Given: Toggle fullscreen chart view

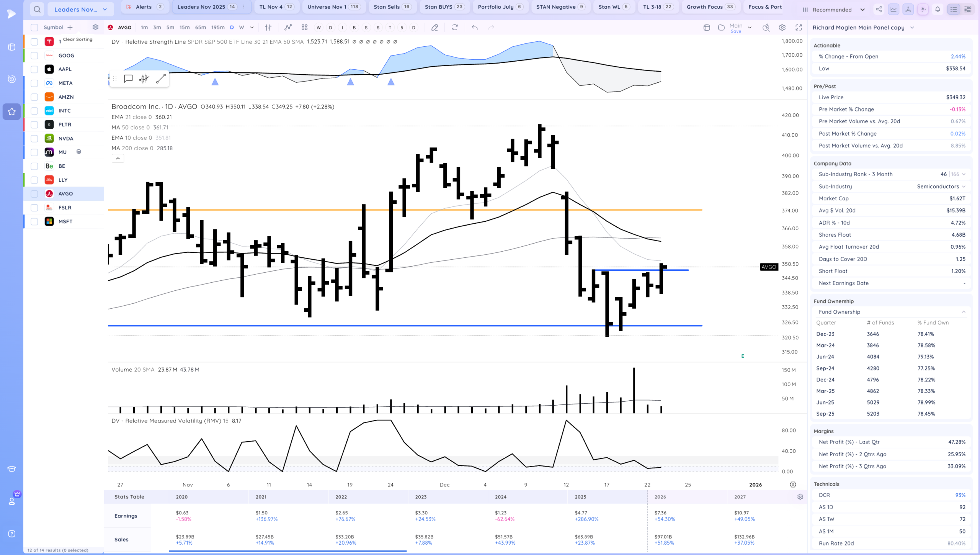Looking at the screenshot, I should pyautogui.click(x=799, y=28).
